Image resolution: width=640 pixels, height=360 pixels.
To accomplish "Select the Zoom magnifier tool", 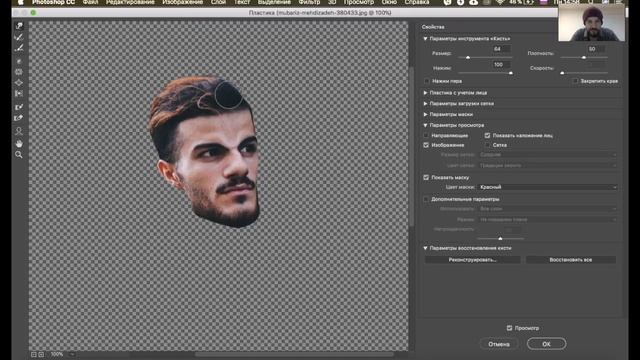I will (19, 155).
